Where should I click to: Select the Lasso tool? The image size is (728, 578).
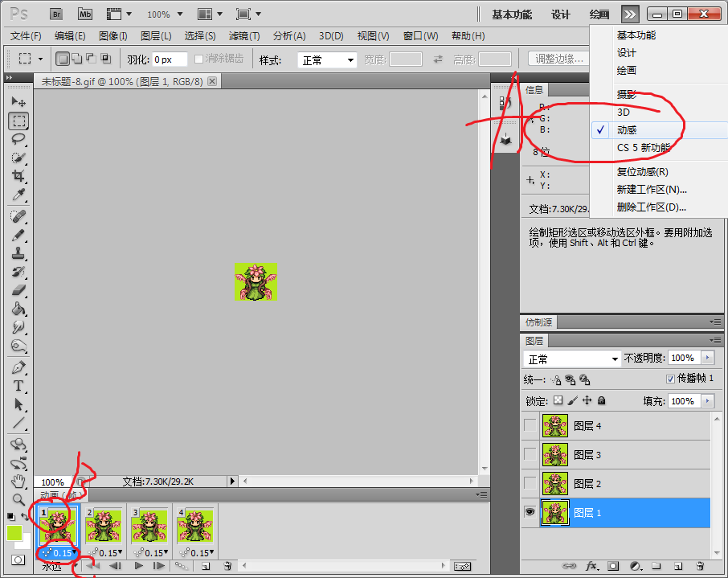point(18,139)
